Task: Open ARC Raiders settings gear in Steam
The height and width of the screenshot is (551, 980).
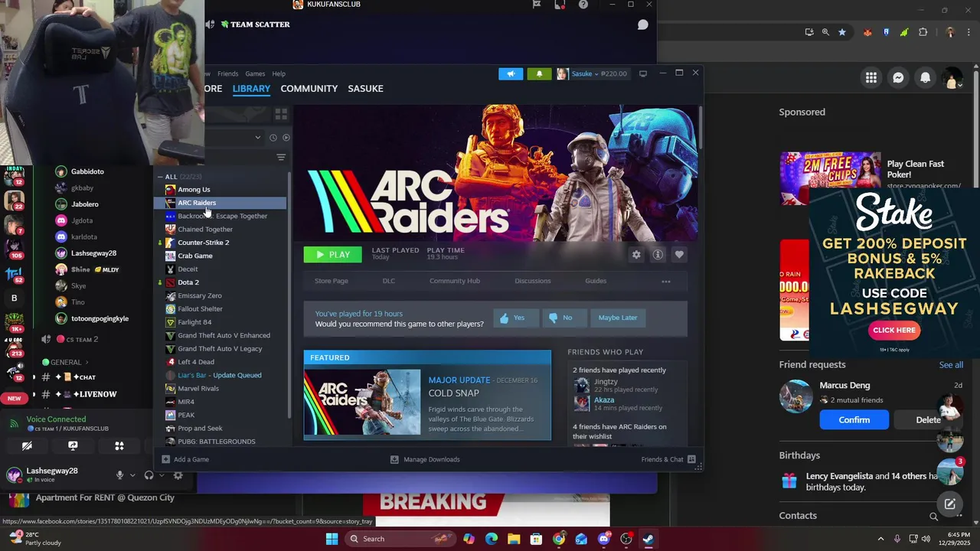Action: (x=636, y=255)
